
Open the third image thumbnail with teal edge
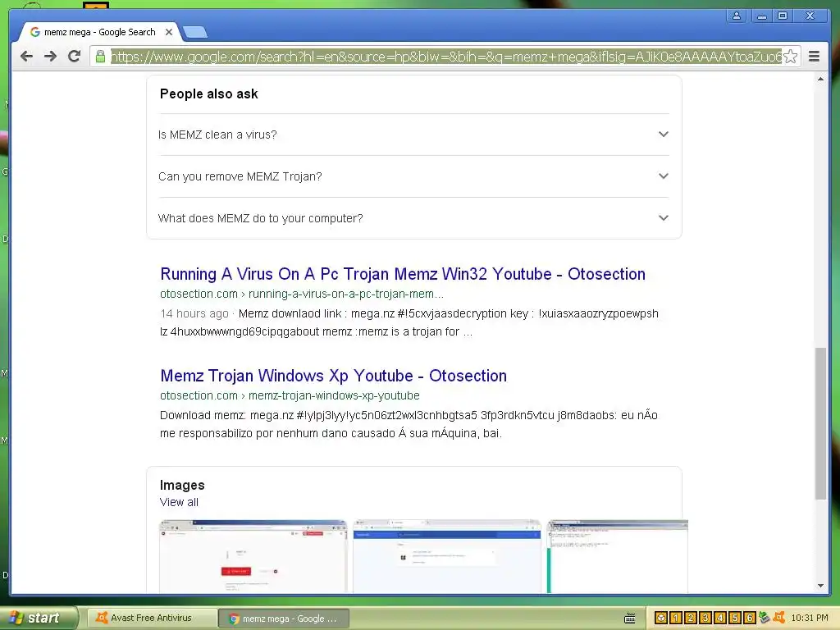617,556
